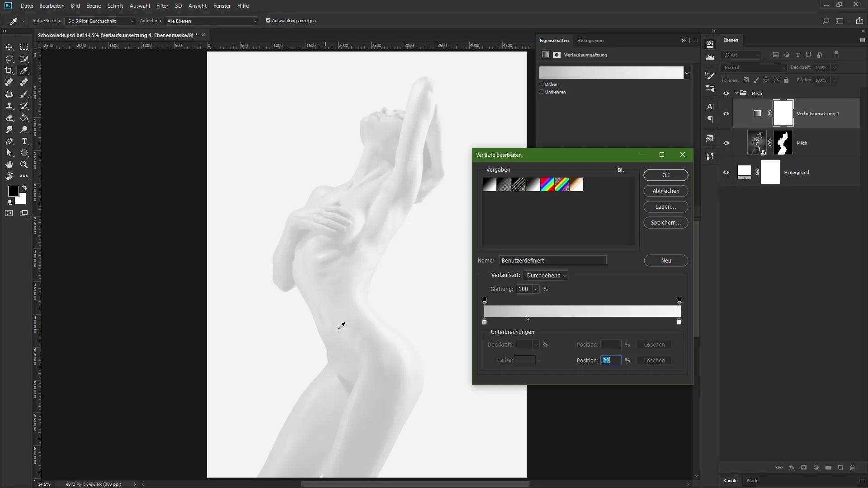Delete layer using trash icon
Image resolution: width=868 pixels, height=488 pixels.
tap(853, 468)
